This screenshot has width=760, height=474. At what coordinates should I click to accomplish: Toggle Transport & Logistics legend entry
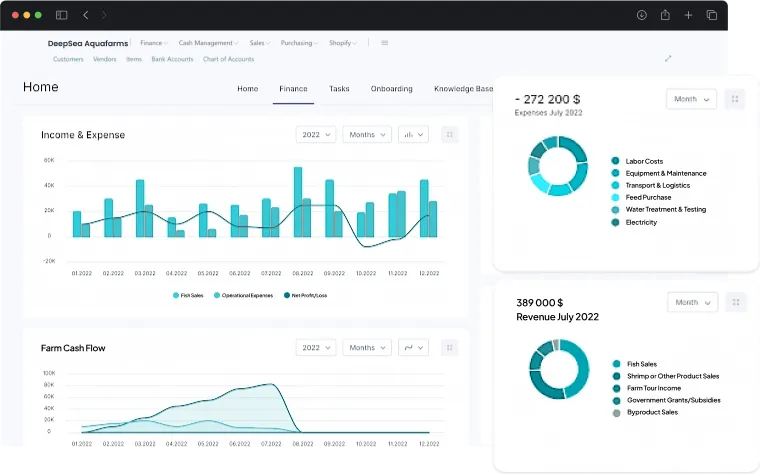coord(651,185)
